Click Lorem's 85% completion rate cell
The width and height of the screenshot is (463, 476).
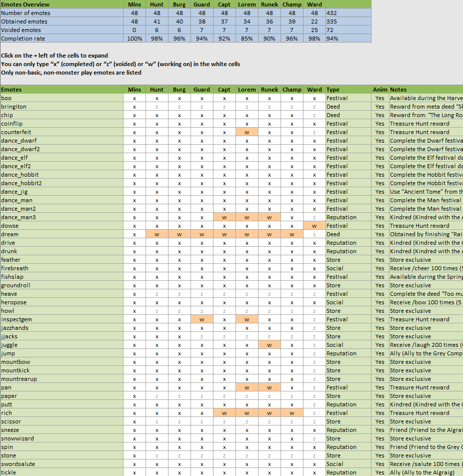point(247,38)
